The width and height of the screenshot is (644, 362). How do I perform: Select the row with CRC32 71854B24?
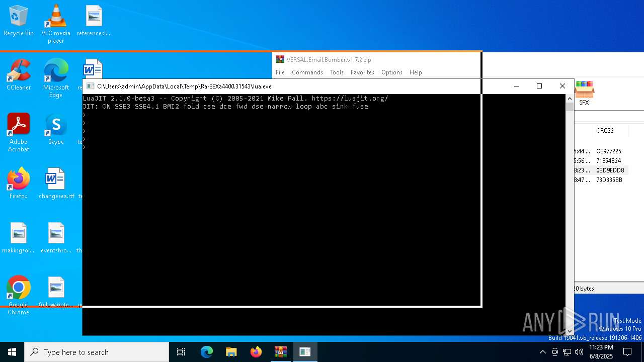coord(609,161)
